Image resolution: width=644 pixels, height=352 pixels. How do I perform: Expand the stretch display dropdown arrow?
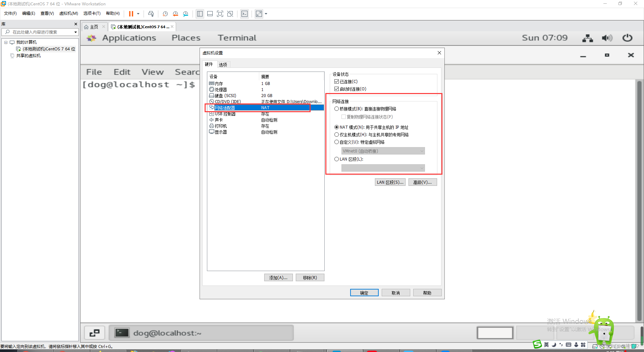coord(266,14)
